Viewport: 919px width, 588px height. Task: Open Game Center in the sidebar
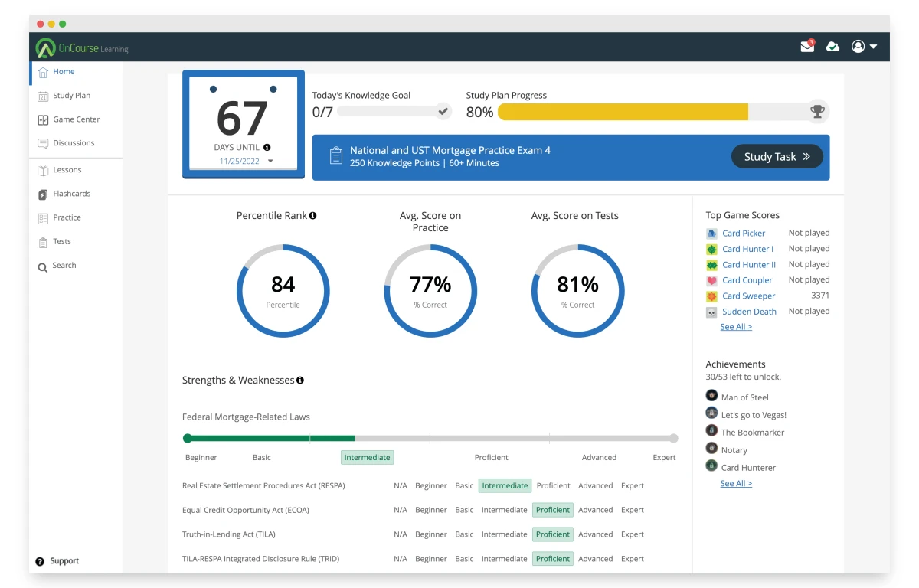pyautogui.click(x=76, y=119)
